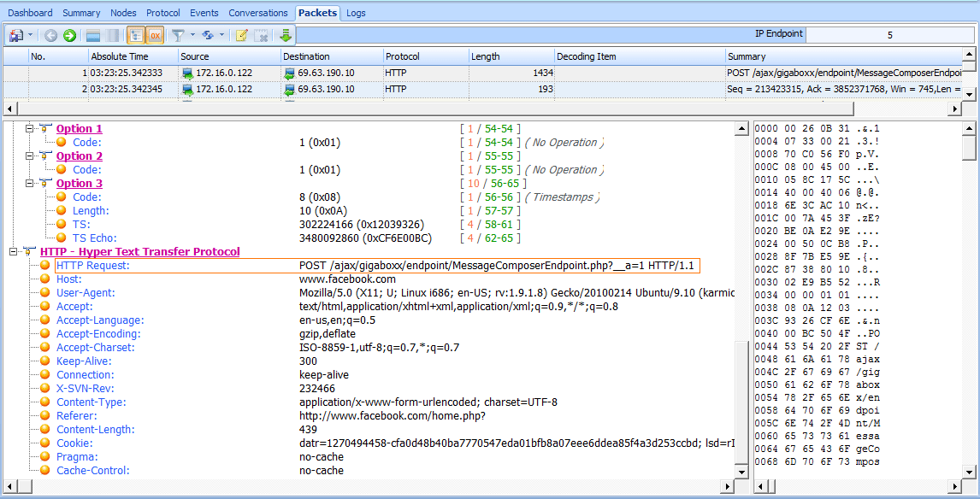Click the Summary column header
980x499 pixels.
(x=843, y=57)
